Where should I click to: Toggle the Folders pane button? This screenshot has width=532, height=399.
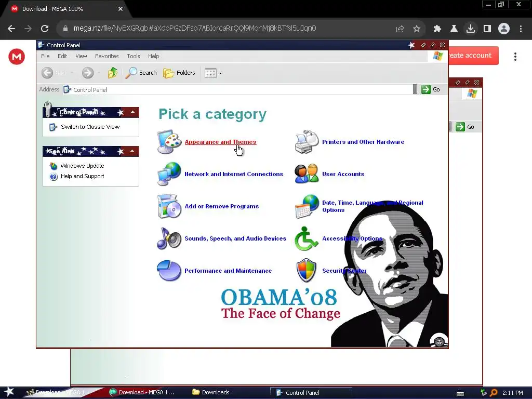click(179, 73)
